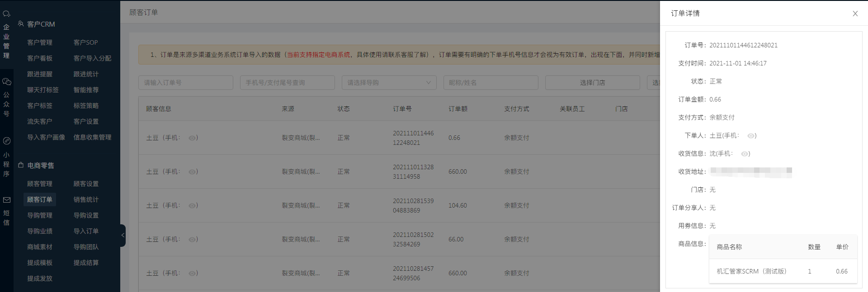Close the 订单详情 panel
868x292 pixels.
point(855,14)
